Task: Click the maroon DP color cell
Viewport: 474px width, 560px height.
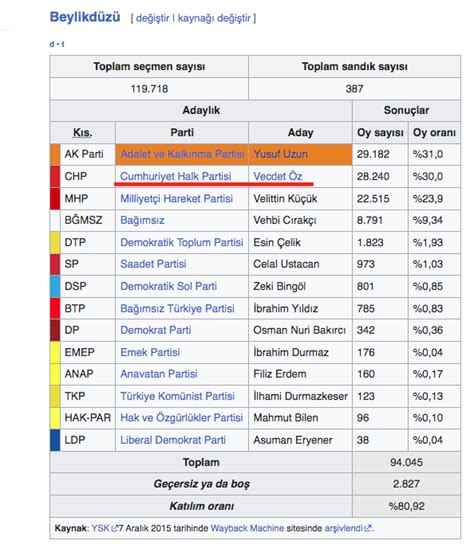Action: (x=55, y=330)
